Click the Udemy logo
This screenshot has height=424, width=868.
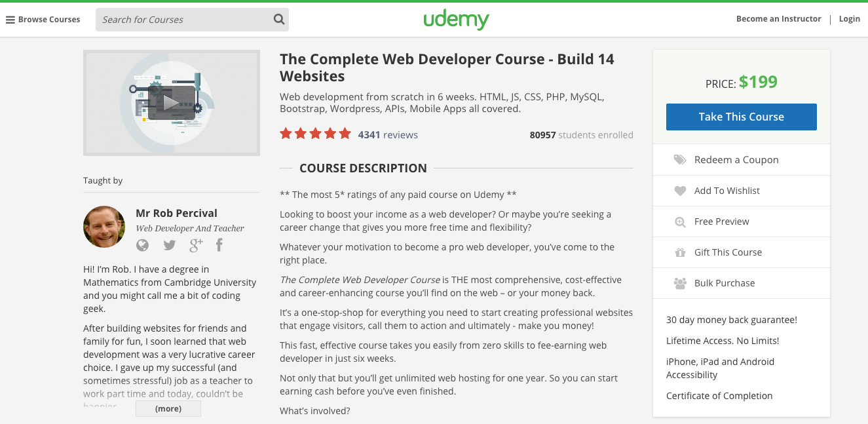456,20
